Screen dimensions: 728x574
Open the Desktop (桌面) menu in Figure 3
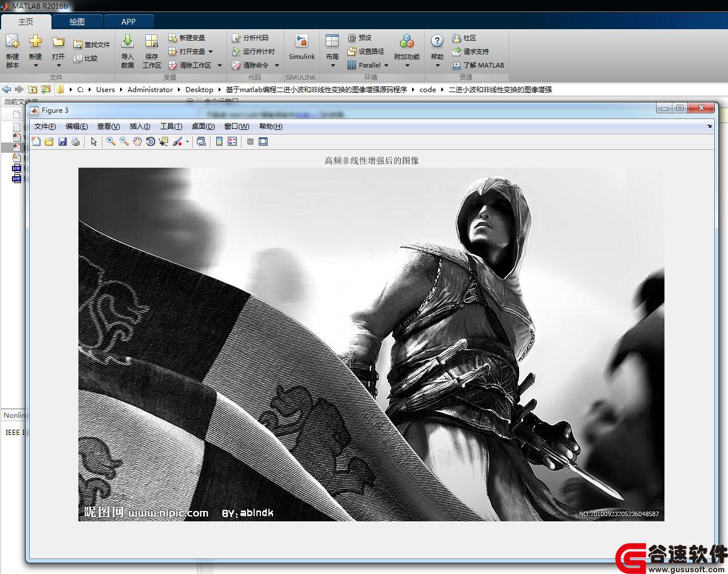tap(203, 126)
